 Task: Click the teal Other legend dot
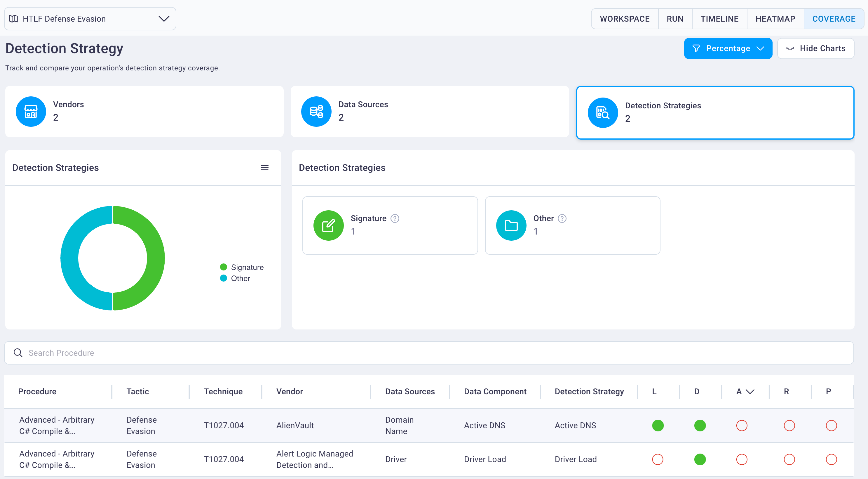(x=223, y=278)
